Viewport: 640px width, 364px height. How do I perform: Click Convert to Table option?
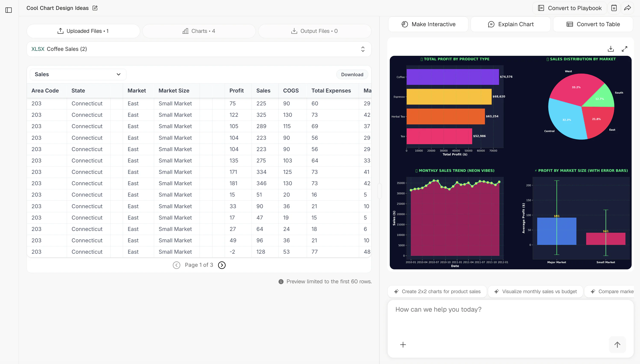coord(593,24)
